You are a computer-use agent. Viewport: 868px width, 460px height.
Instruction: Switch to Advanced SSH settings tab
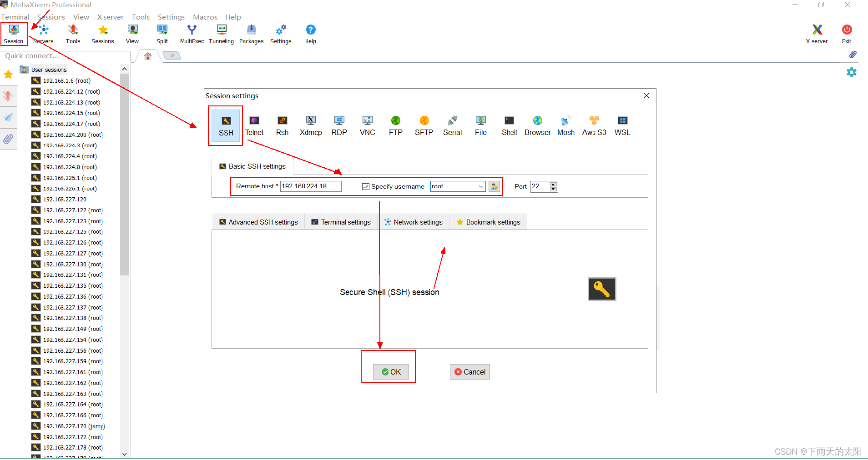258,222
